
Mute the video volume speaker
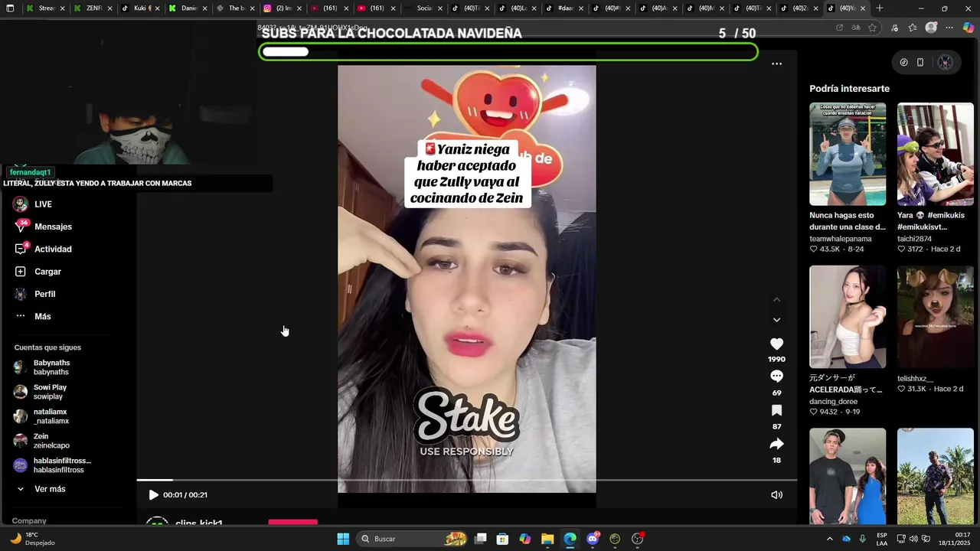tap(776, 495)
